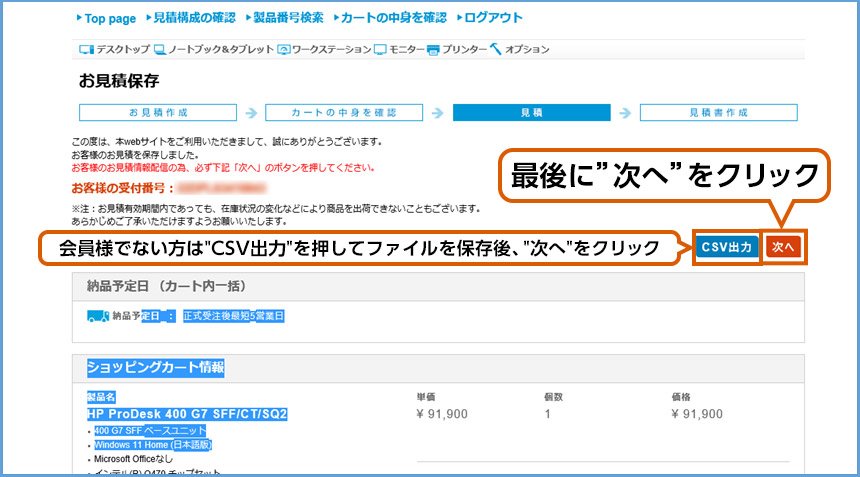This screenshot has height=477, width=860.
Task: Click the delivery truck icon
Action: pyautogui.click(x=98, y=316)
